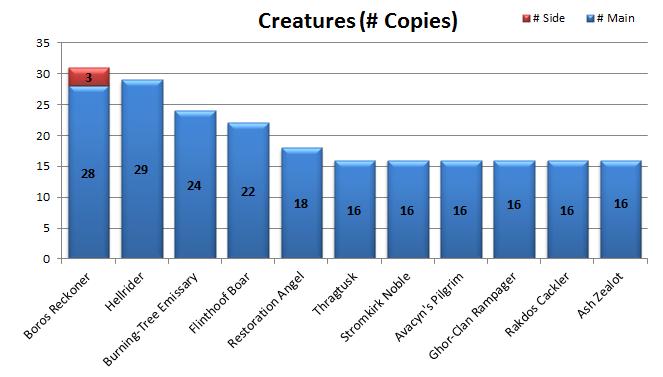Click the Hellrider axis label

[x=124, y=291]
